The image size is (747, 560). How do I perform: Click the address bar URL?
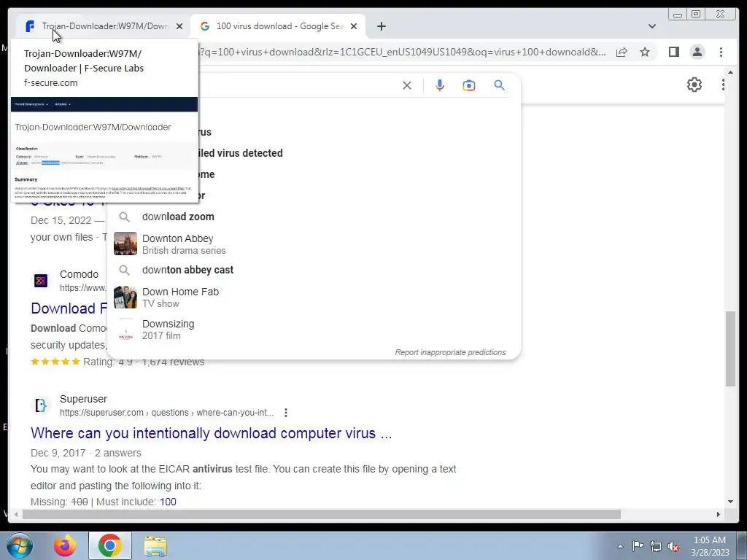[x=403, y=52]
